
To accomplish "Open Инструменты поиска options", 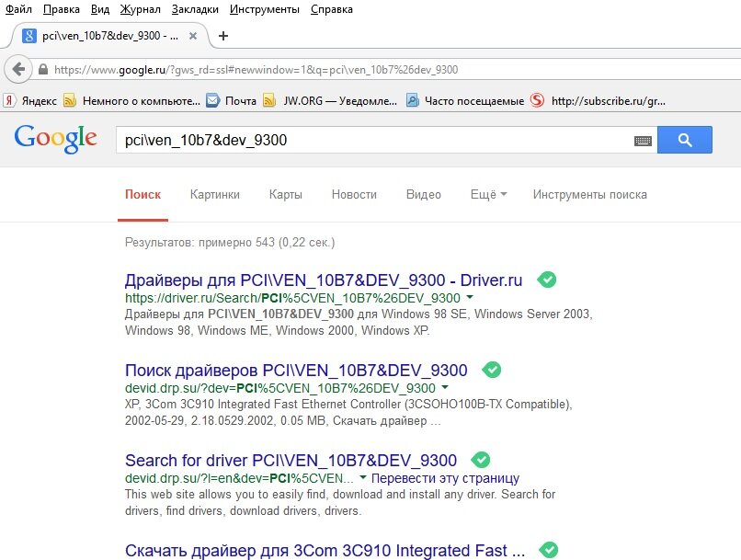I will point(590,194).
